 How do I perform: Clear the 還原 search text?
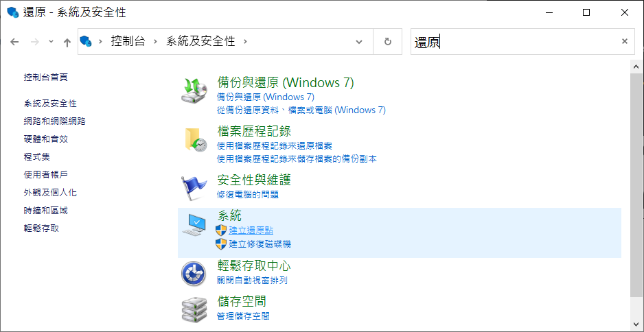coord(625,41)
